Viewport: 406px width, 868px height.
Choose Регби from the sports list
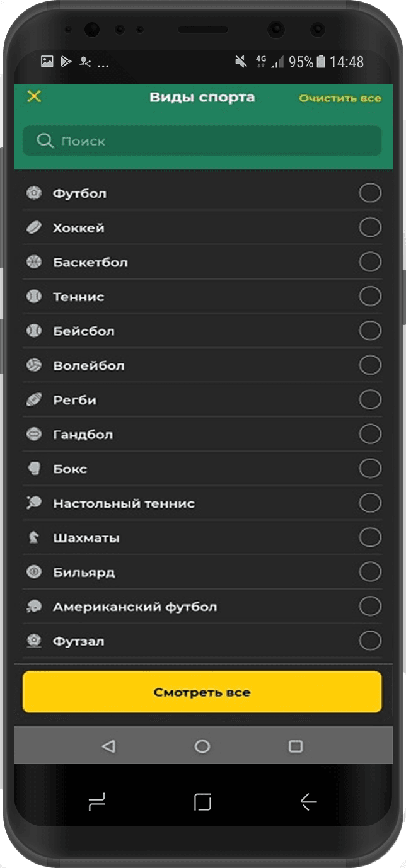pos(75,400)
